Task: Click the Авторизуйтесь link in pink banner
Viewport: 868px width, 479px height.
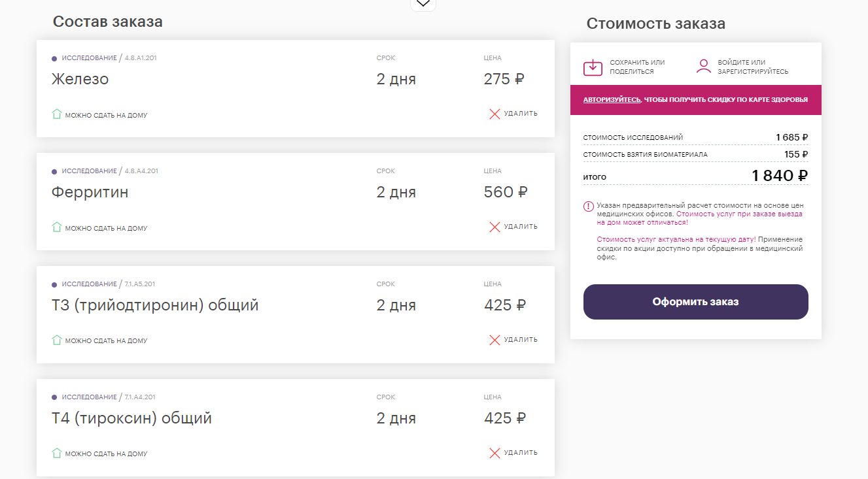Action: [612, 100]
